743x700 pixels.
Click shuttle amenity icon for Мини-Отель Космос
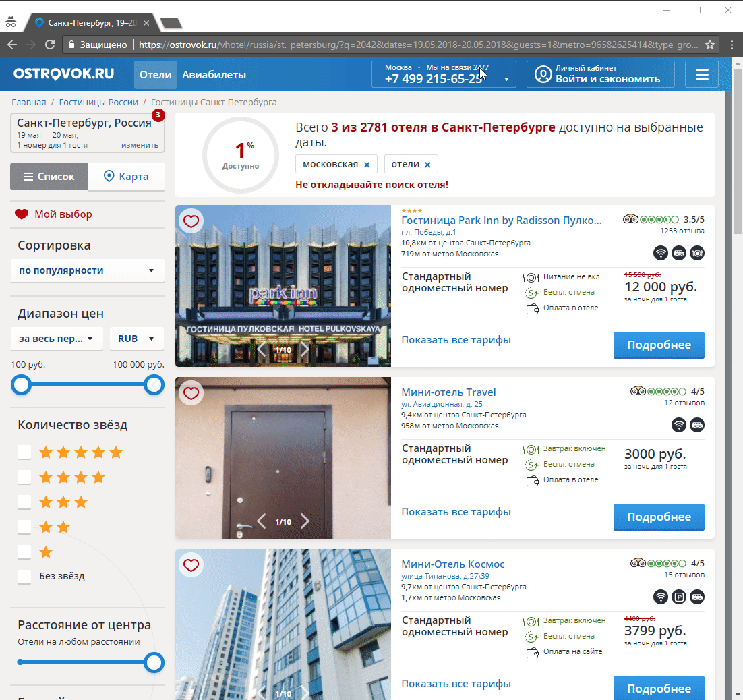point(697,597)
